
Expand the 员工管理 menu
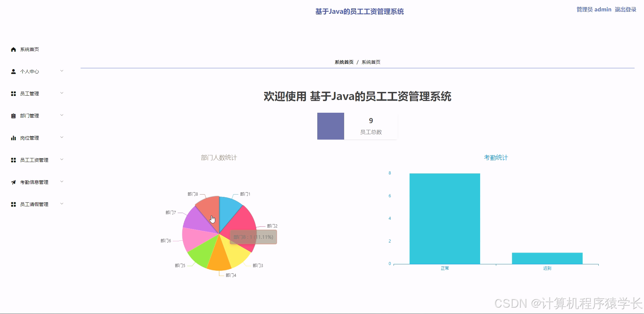(61, 93)
